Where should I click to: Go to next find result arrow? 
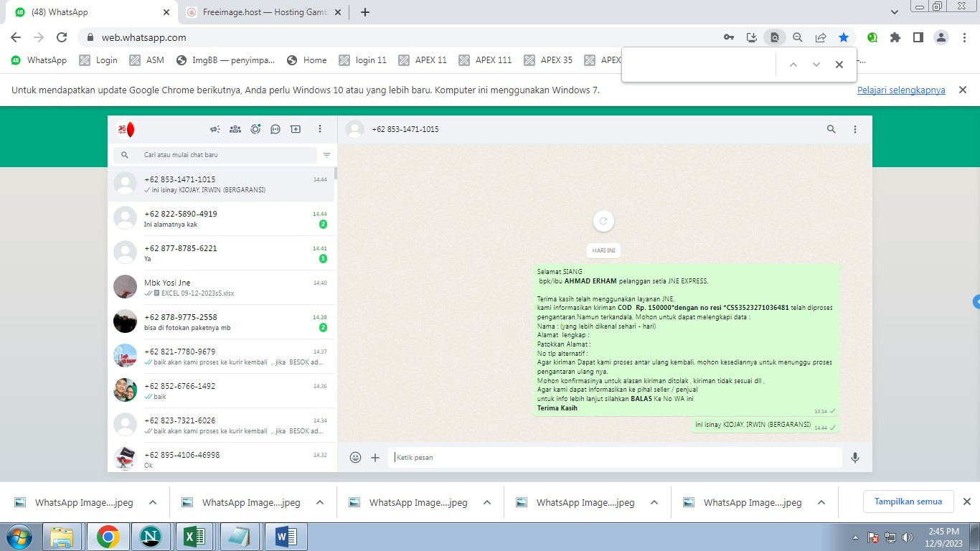(x=816, y=65)
